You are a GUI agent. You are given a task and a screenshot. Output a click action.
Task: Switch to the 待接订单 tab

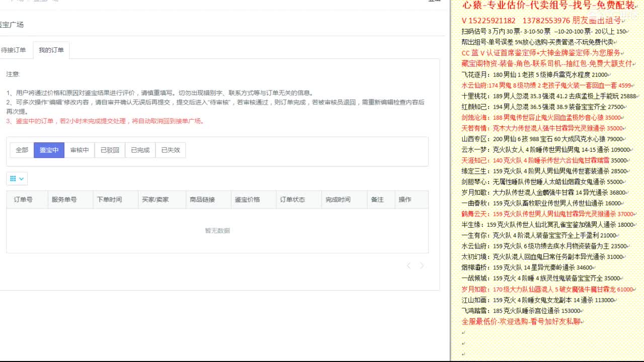click(15, 50)
